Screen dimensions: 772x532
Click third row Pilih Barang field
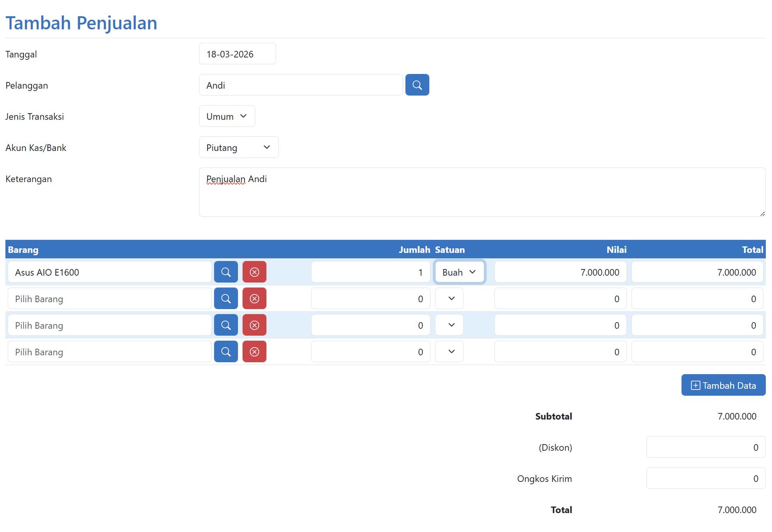tap(110, 325)
